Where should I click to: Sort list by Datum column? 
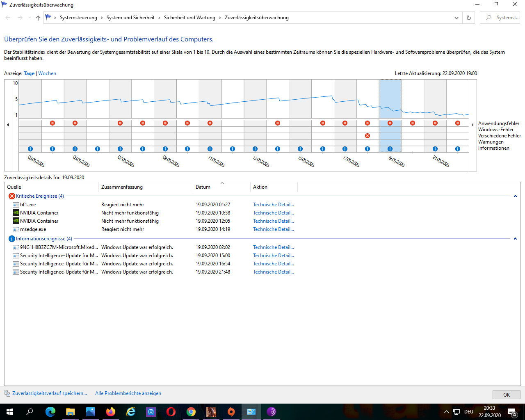(x=221, y=187)
